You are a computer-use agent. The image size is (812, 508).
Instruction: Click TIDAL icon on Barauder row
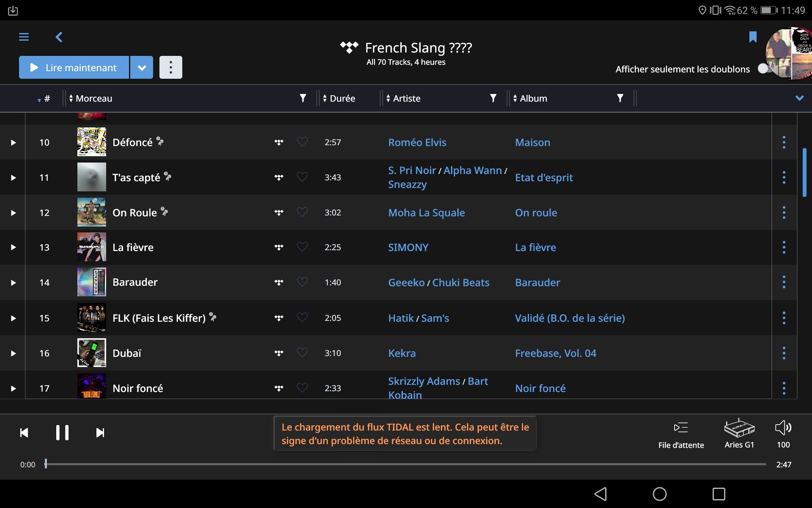[279, 282]
